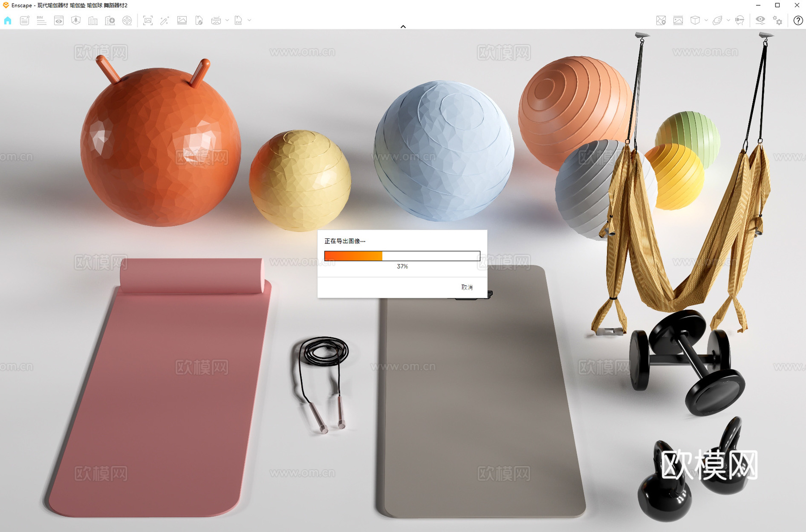The image size is (806, 532).
Task: Click the export file with checkmark icon
Action: click(x=199, y=21)
